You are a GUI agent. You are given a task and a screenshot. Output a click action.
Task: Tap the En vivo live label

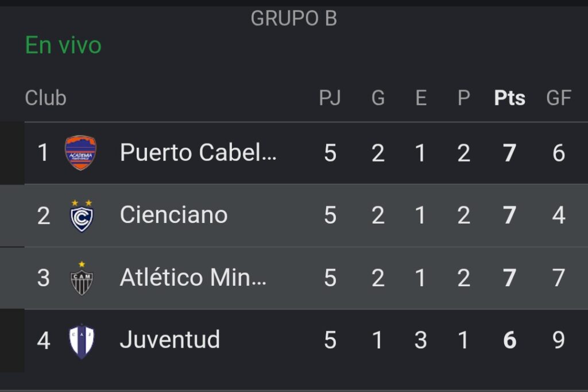[x=63, y=45]
